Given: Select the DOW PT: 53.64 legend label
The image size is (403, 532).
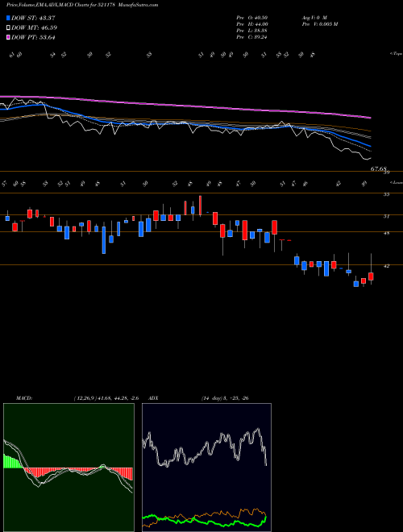Looking at the screenshot, I should click(33, 37).
